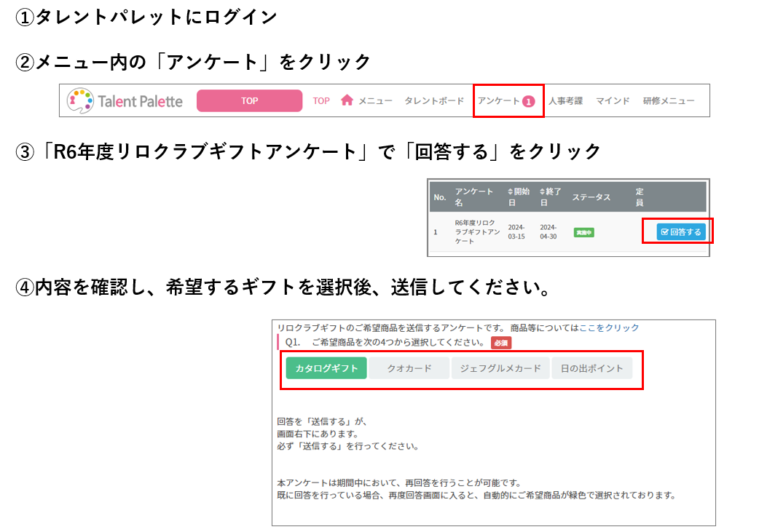Follow the ここをクリック link
759x532 pixels.
609,327
